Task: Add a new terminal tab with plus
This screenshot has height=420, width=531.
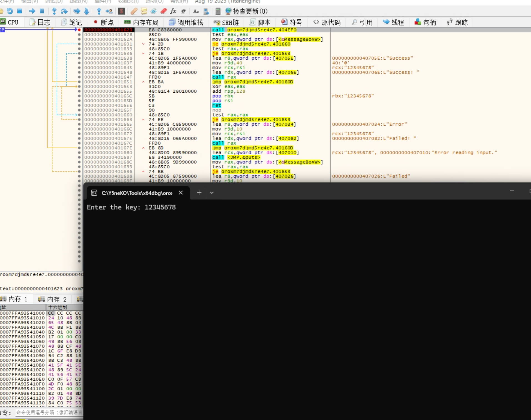Action: pyautogui.click(x=199, y=193)
